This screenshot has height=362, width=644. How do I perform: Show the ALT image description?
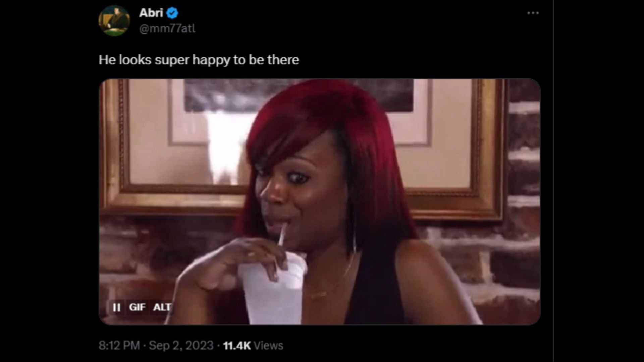162,307
